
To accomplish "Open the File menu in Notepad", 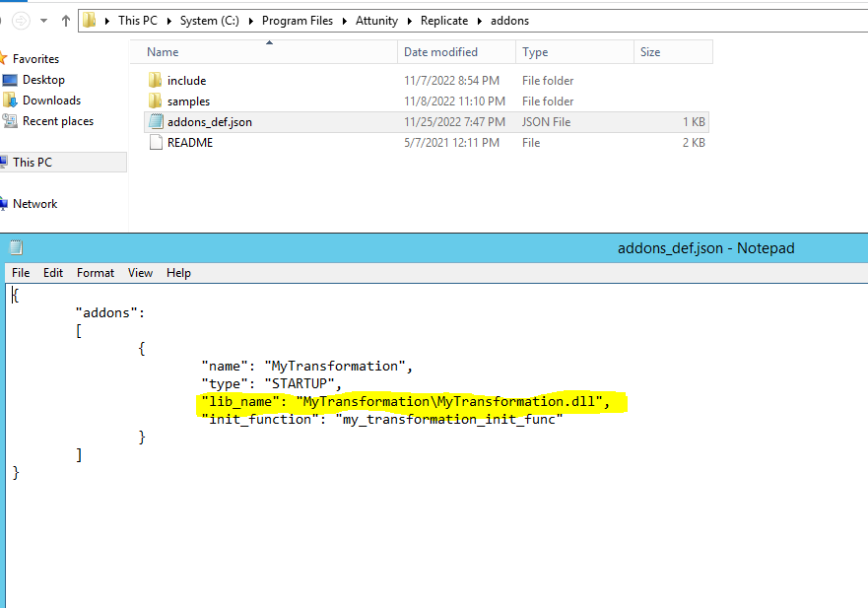I will (21, 273).
